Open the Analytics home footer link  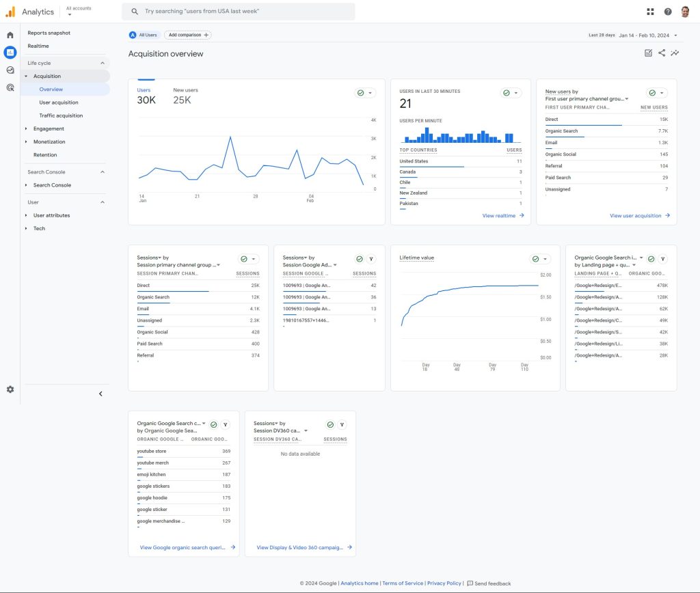pos(360,583)
